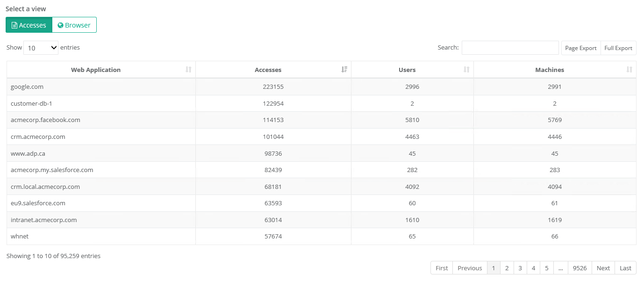Image resolution: width=644 pixels, height=281 pixels.
Task: Select pagination page 4
Action: point(533,268)
